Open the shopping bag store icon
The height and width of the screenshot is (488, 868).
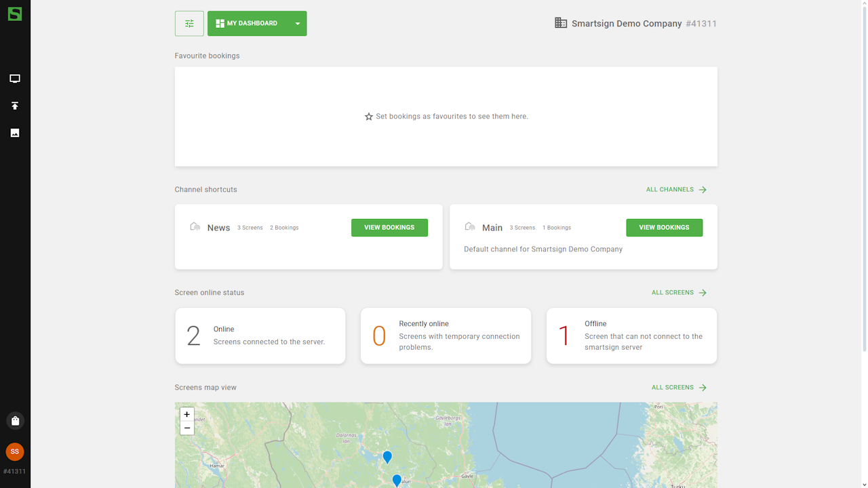(x=15, y=421)
